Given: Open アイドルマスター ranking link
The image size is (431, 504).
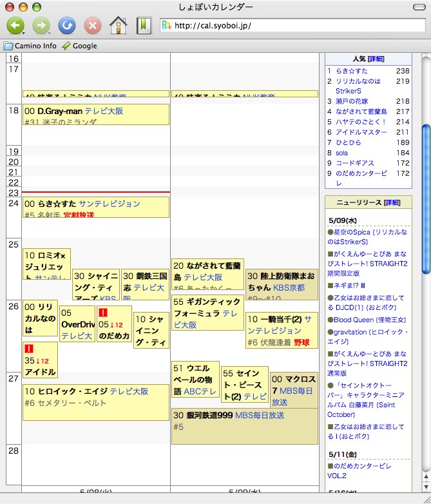Looking at the screenshot, I should [x=361, y=132].
